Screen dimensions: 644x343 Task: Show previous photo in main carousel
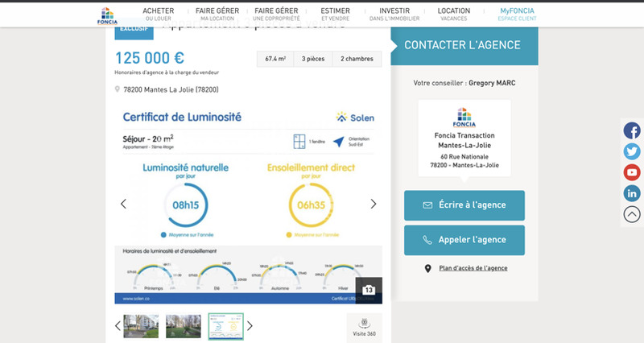tap(123, 204)
